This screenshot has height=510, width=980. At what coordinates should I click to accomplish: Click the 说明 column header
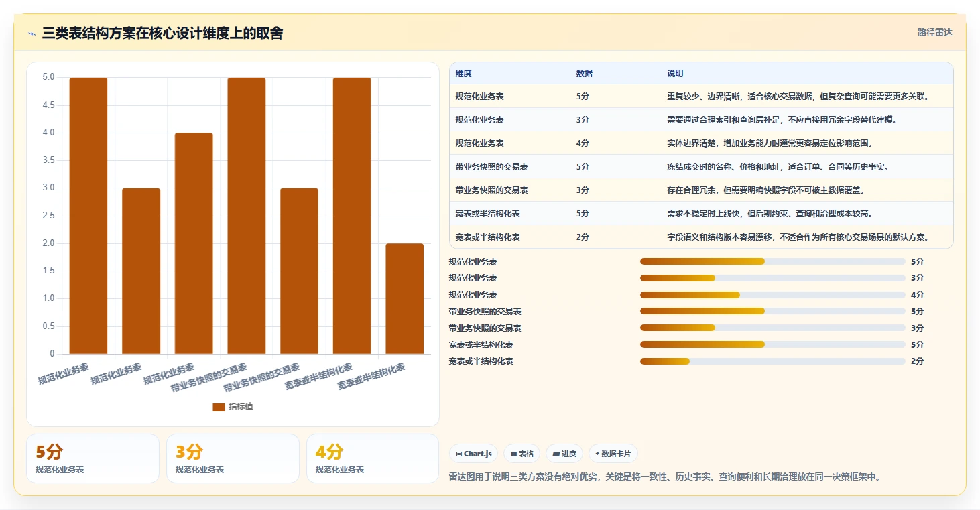tap(675, 74)
